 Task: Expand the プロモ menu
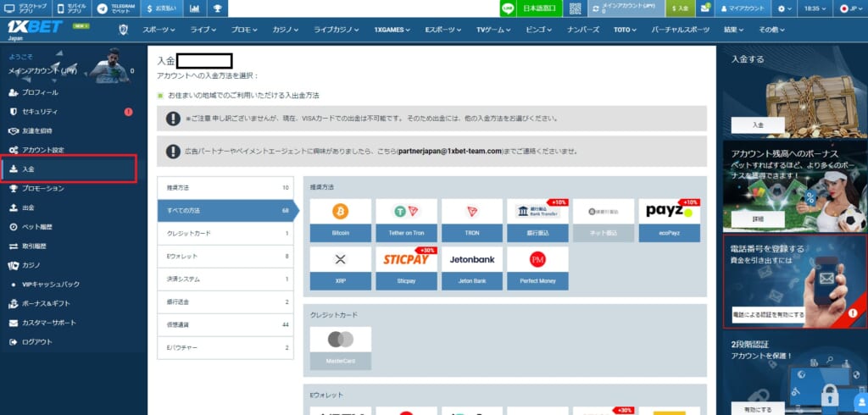[244, 30]
